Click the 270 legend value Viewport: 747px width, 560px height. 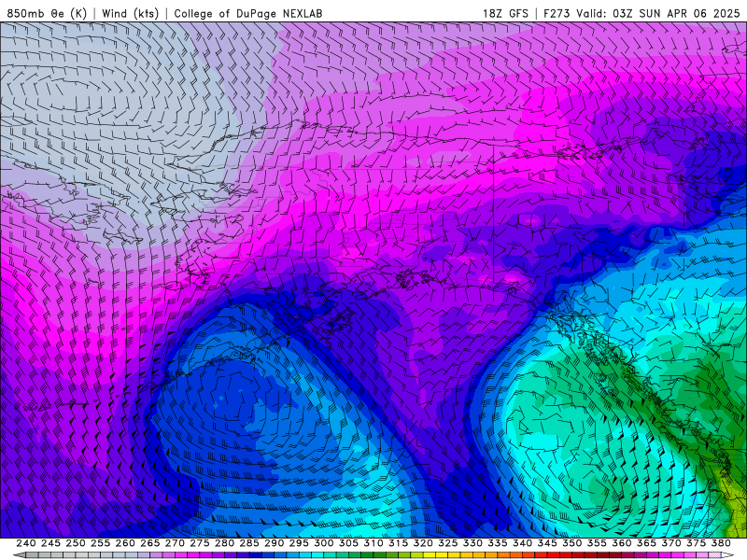pos(175,543)
